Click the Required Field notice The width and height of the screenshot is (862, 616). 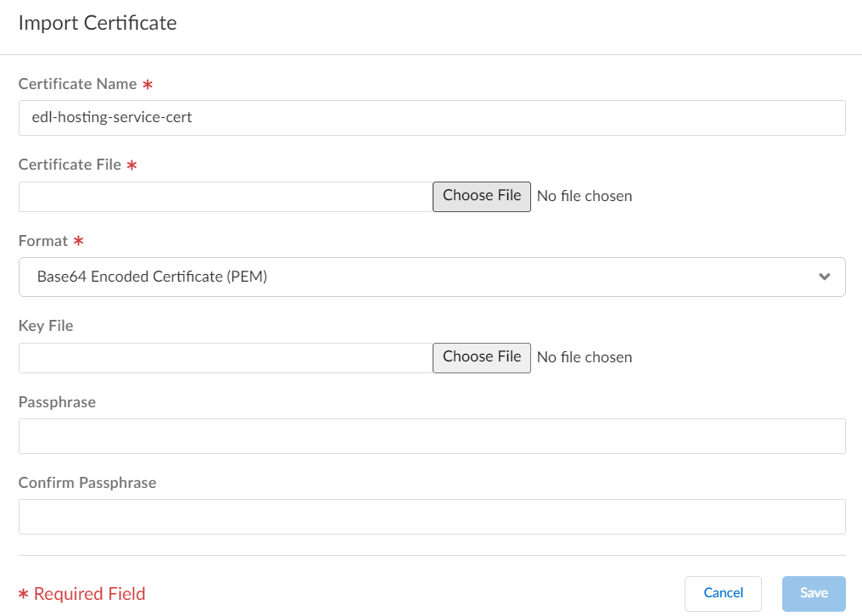coord(81,593)
